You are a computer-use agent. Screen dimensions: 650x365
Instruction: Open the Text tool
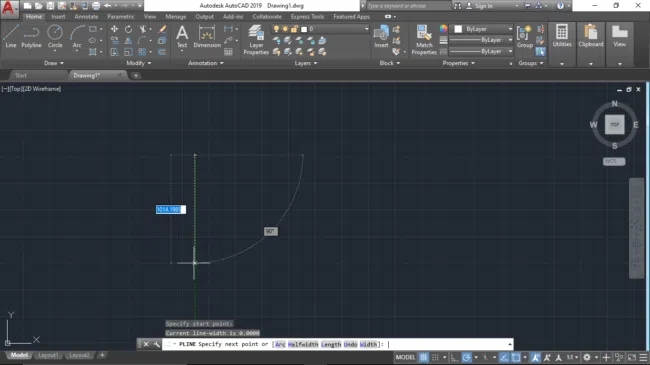(182, 36)
